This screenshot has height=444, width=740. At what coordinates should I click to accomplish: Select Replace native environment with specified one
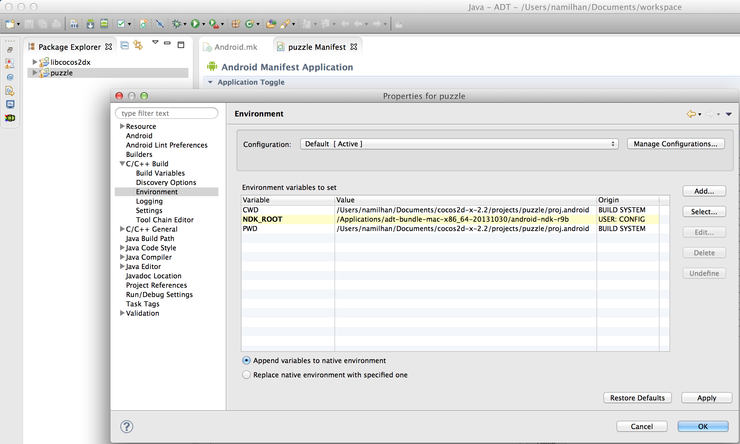pos(246,375)
